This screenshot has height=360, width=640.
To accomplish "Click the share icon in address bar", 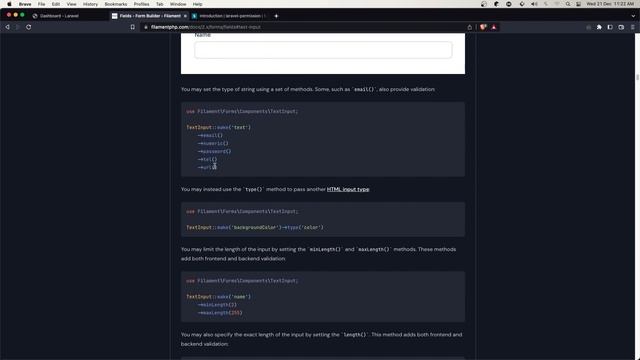I will (x=470, y=27).
